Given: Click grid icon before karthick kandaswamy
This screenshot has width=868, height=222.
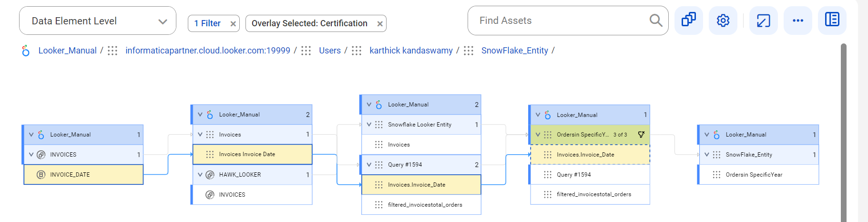Looking at the screenshot, I should (357, 51).
